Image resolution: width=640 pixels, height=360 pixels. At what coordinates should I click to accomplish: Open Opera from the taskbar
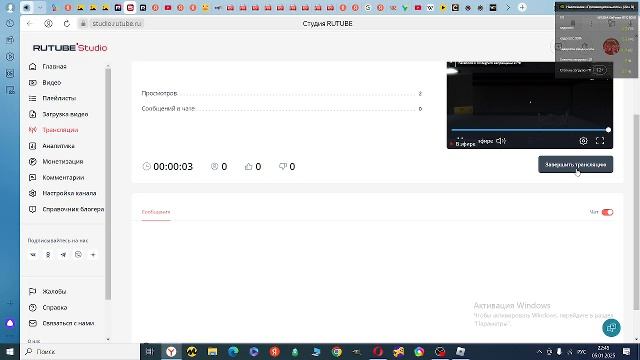pyautogui.click(x=378, y=351)
